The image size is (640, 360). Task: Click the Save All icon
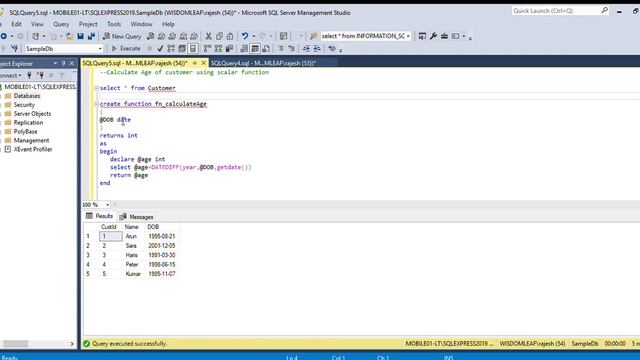pos(91,36)
